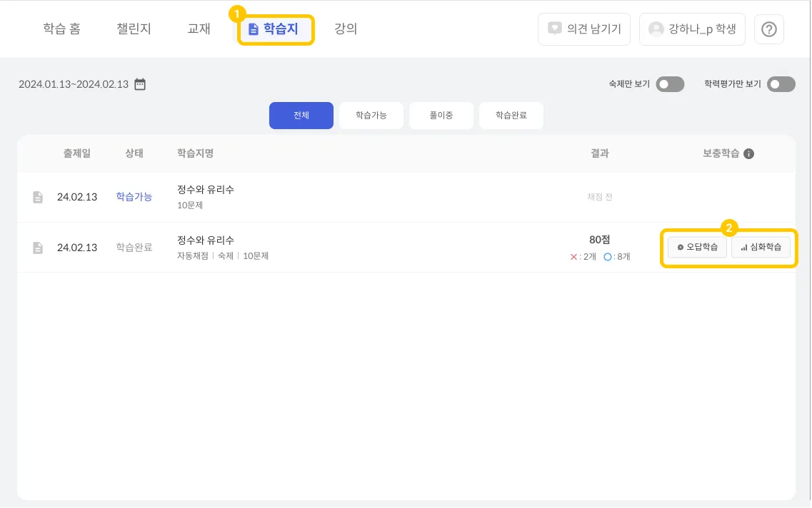This screenshot has height=508, width=812.
Task: Open the 학습지 tab
Action: [x=276, y=29]
